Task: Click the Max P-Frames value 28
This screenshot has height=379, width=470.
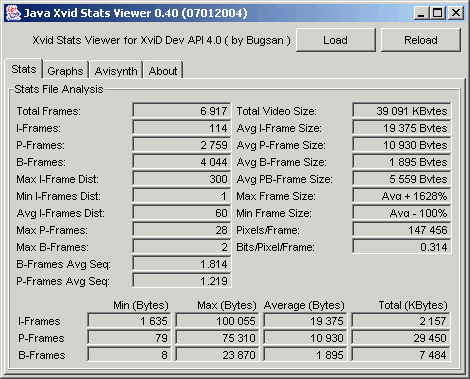Action: 182,230
